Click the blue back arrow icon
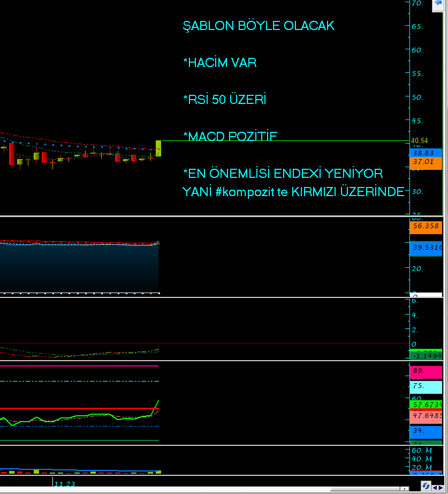The width and height of the screenshot is (448, 494). click(438, 3)
